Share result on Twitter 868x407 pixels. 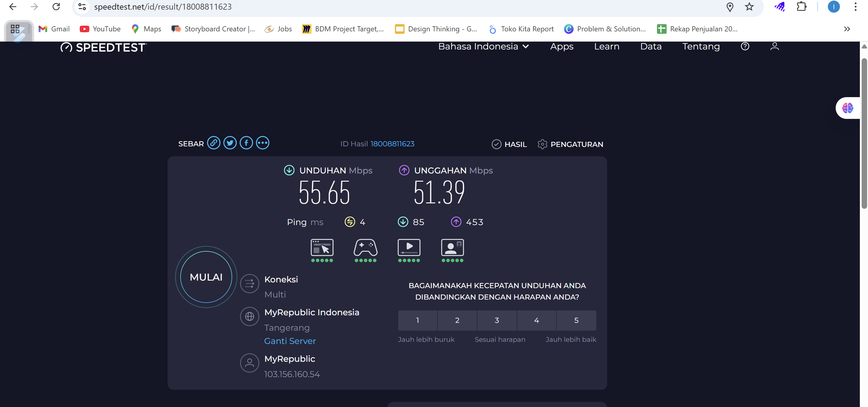click(230, 143)
